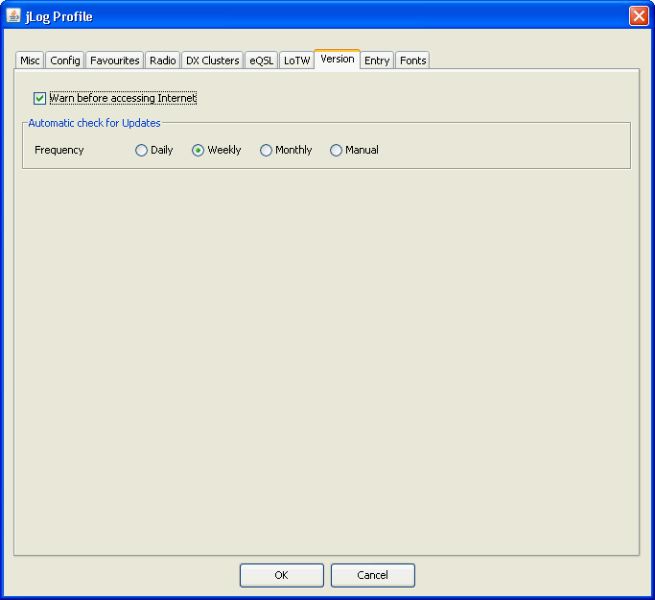Switch to the Fonts tab

(413, 61)
